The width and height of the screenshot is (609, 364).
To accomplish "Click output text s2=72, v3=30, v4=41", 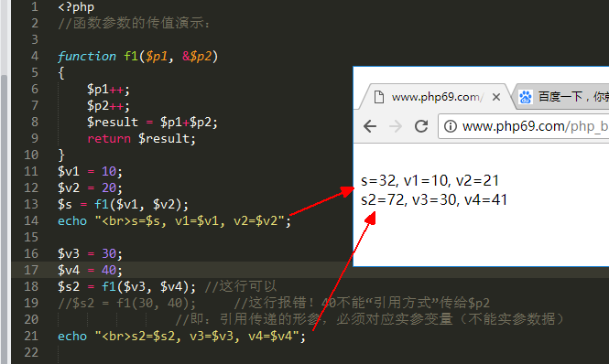I will coord(434,200).
